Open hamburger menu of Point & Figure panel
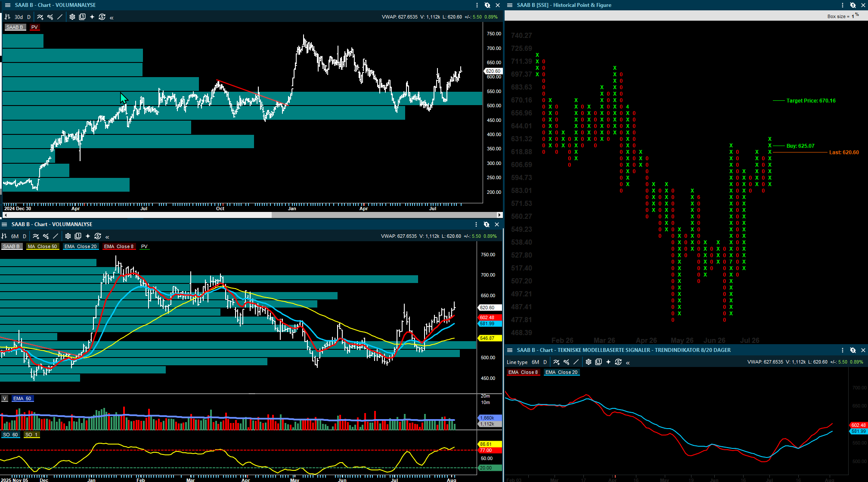 point(510,5)
